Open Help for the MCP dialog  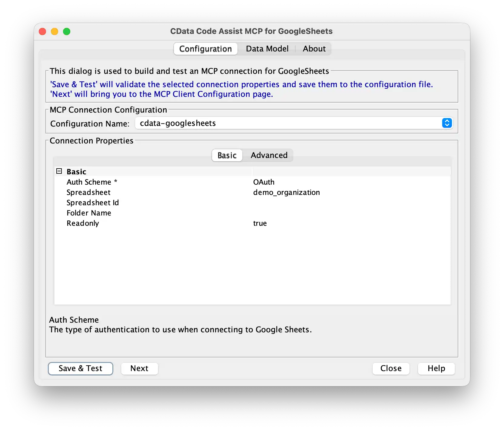[x=436, y=368]
